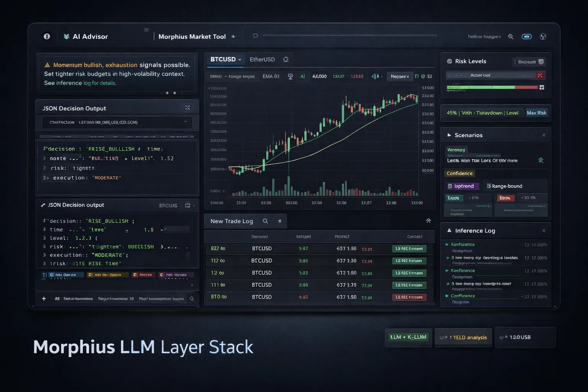Expand the JSON Decision Output panel icon

click(188, 108)
